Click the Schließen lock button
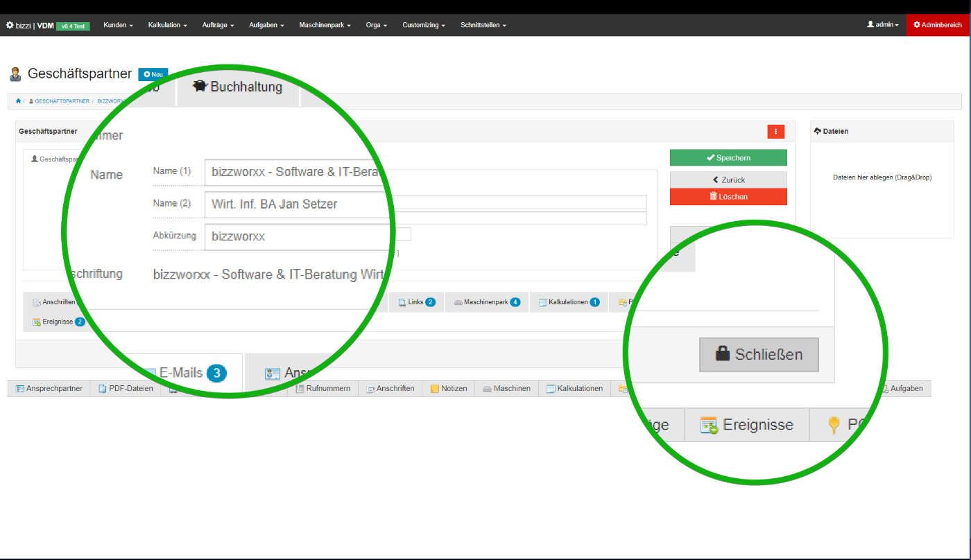 (x=759, y=354)
